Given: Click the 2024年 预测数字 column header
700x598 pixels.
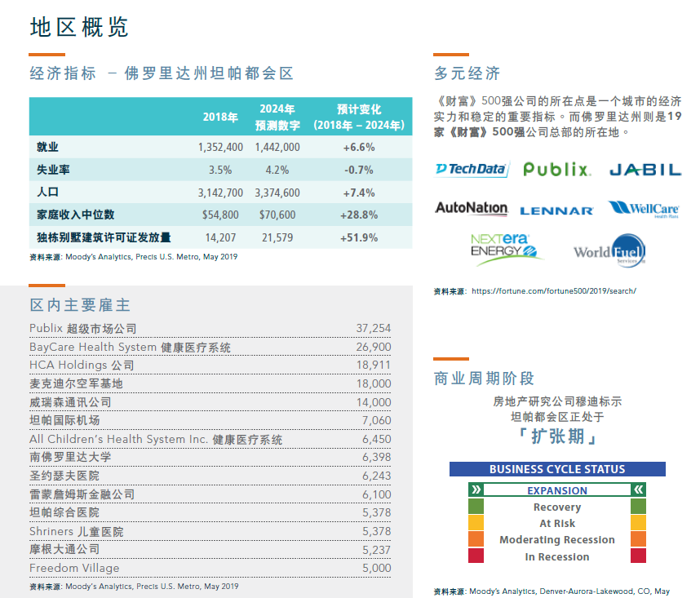Looking at the screenshot, I should click(277, 117).
